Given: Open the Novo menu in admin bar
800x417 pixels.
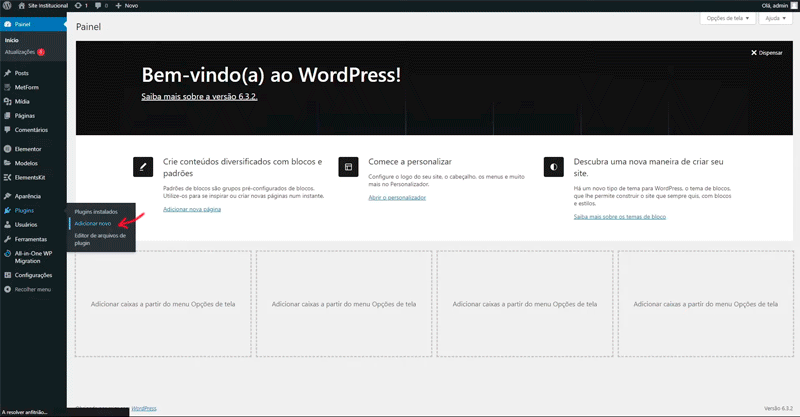Looking at the screenshot, I should click(131, 6).
